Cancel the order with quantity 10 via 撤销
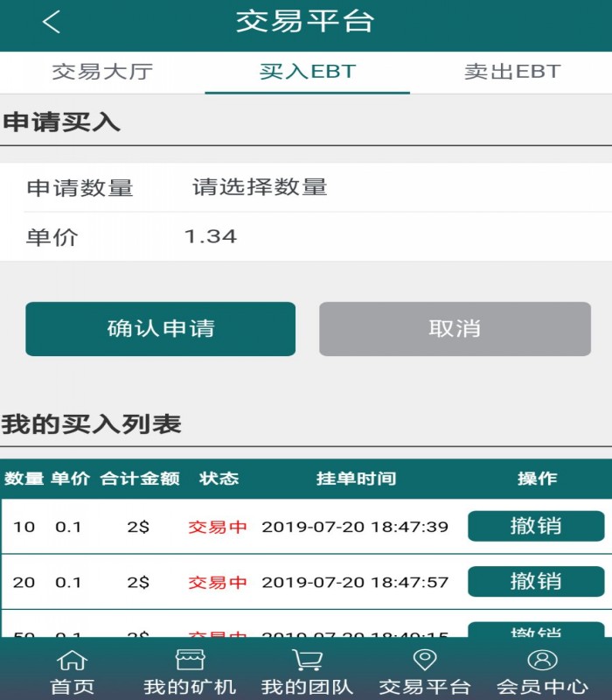Viewport: 612px width, 700px height. [x=536, y=527]
